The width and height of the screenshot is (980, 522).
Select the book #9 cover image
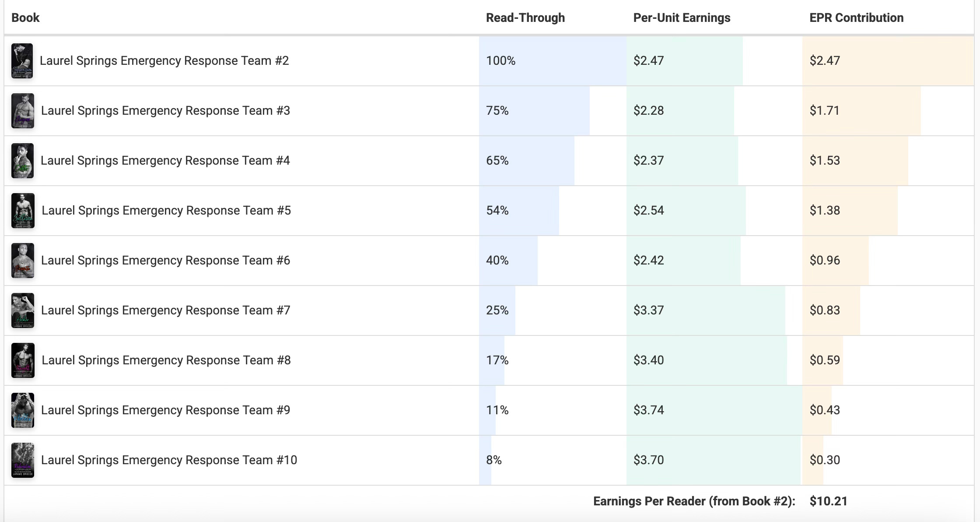[x=22, y=410]
